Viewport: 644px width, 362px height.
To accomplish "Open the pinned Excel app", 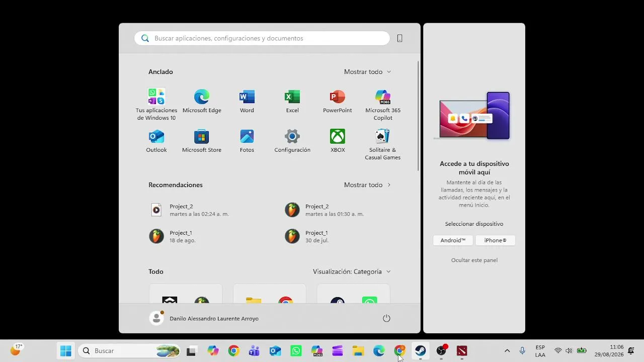I will click(x=292, y=101).
